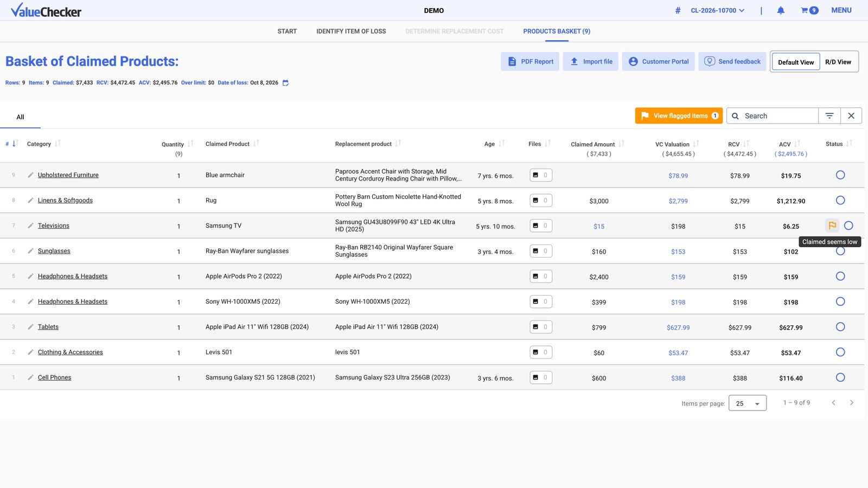This screenshot has height=488, width=868.
Task: Click the Import file button
Action: pos(591,61)
